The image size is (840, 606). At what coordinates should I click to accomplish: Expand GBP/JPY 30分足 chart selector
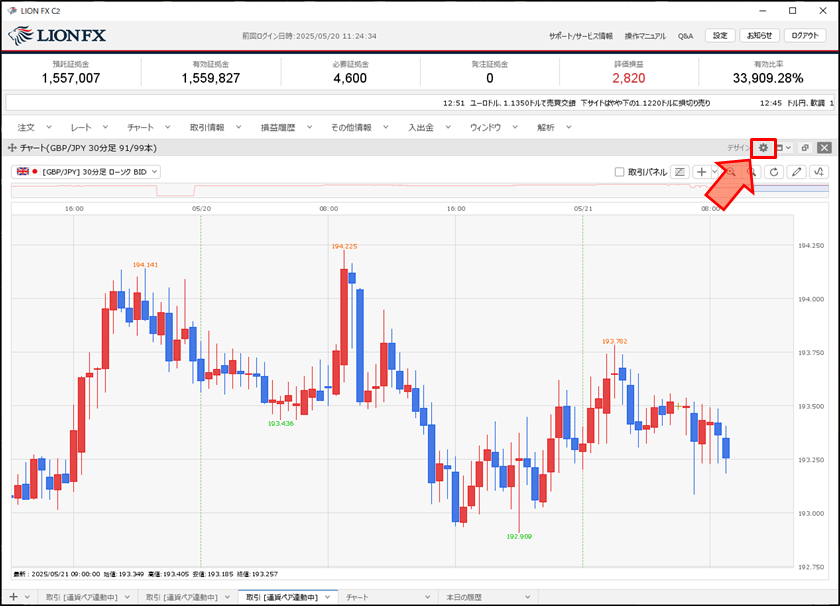pyautogui.click(x=86, y=172)
